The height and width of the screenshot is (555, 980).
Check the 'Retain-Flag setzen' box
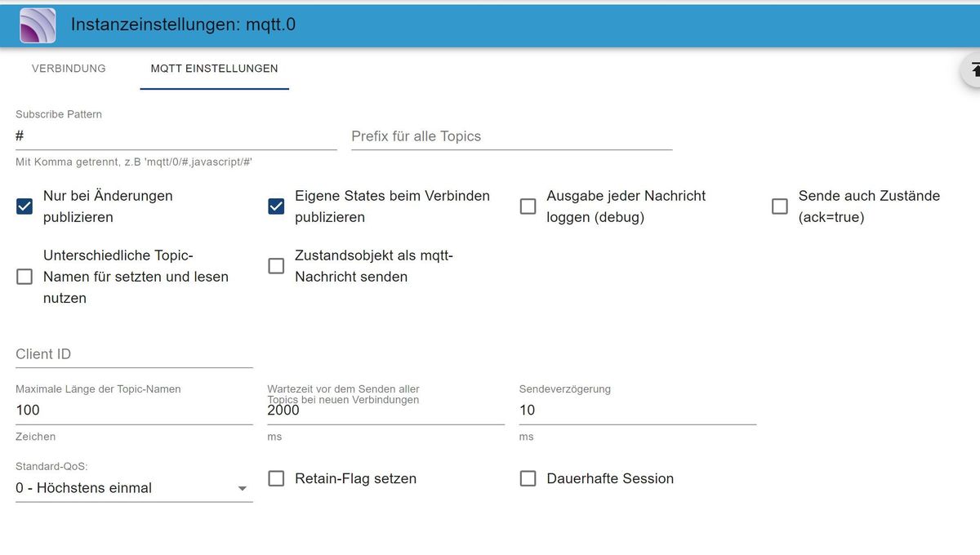[276, 478]
